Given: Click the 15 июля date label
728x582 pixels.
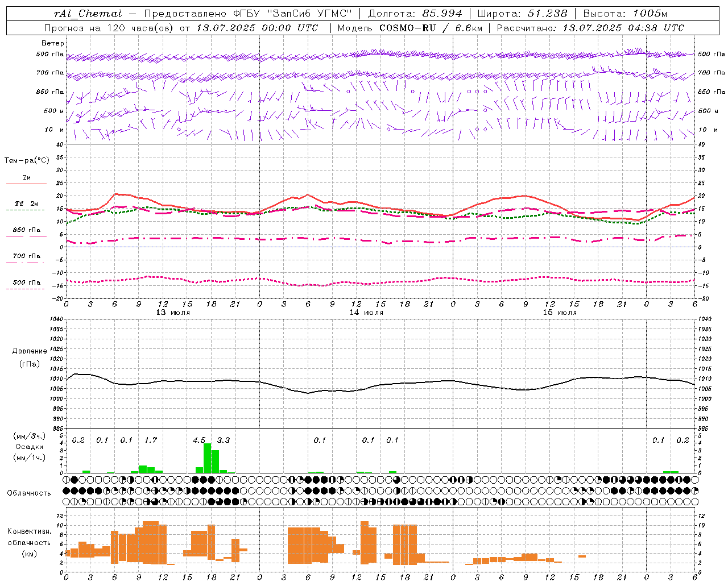Looking at the screenshot, I should click(560, 312).
